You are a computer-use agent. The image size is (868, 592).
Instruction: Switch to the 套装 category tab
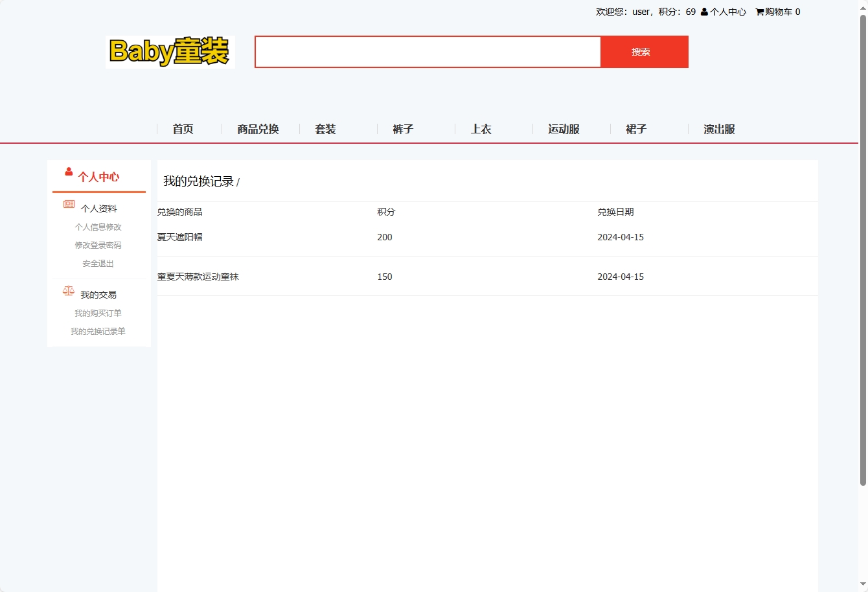(325, 129)
